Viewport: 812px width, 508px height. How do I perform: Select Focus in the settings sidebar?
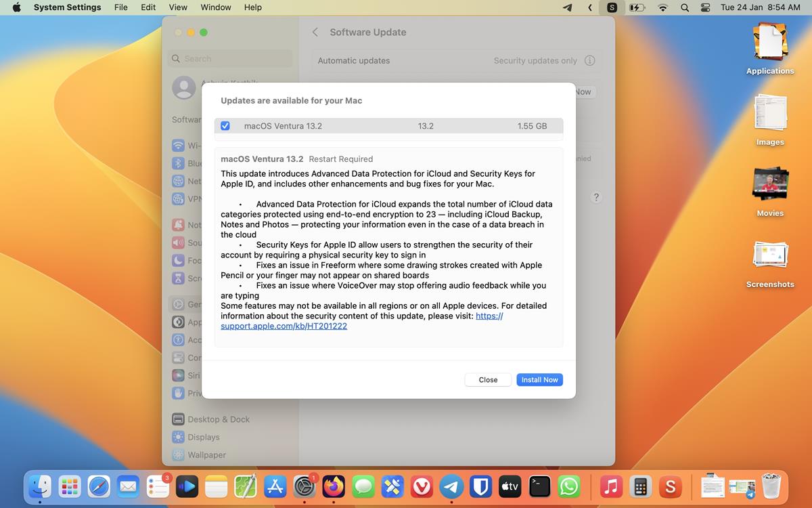[193, 260]
